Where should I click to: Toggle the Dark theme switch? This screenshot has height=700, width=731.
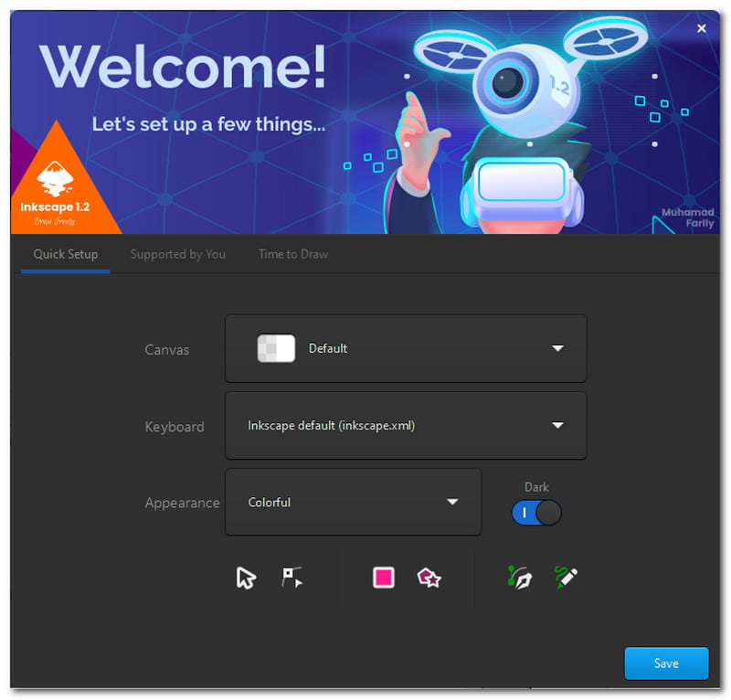(536, 513)
